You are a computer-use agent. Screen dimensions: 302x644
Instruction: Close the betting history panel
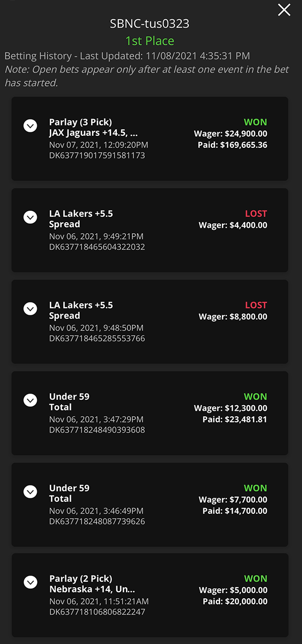(284, 10)
